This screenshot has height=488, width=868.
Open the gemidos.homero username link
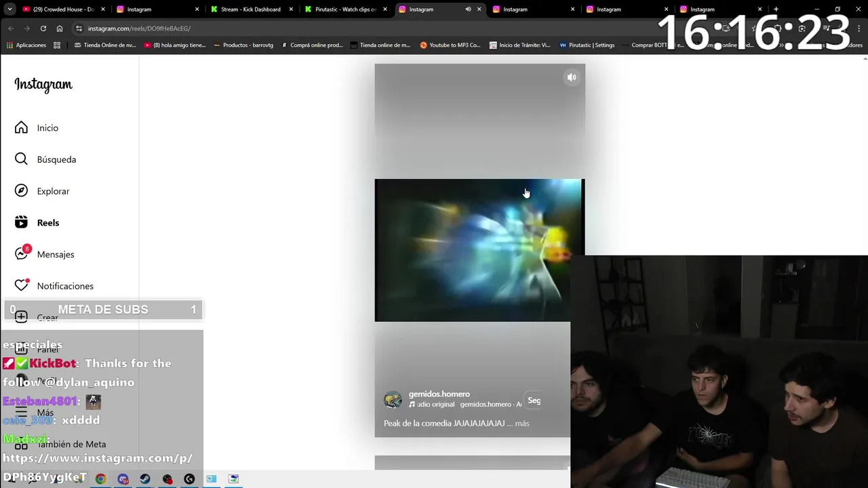tap(439, 394)
